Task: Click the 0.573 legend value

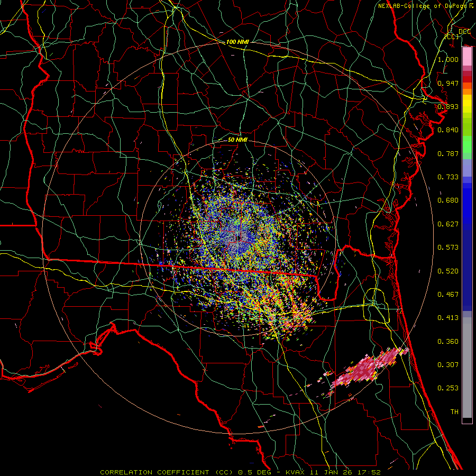Action: pyautogui.click(x=448, y=248)
